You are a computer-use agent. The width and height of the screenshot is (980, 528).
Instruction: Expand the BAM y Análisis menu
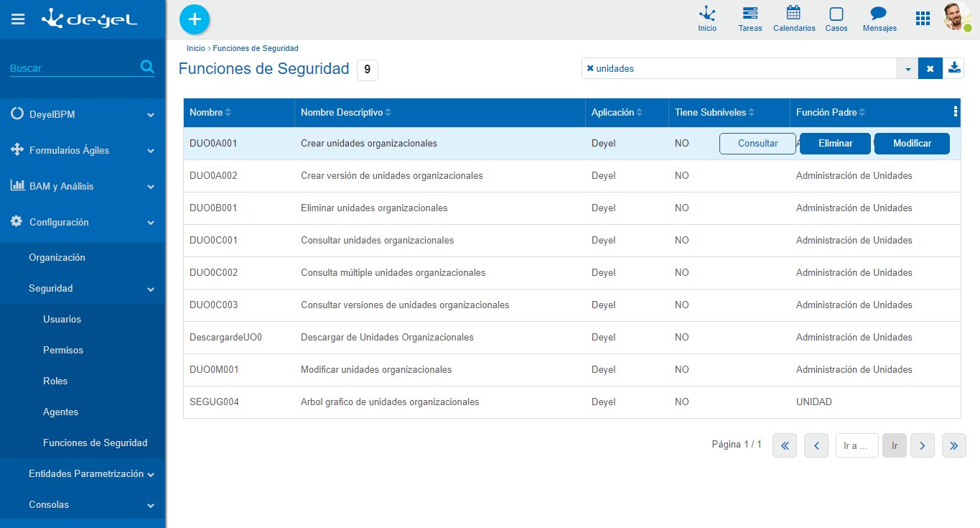pyautogui.click(x=83, y=186)
